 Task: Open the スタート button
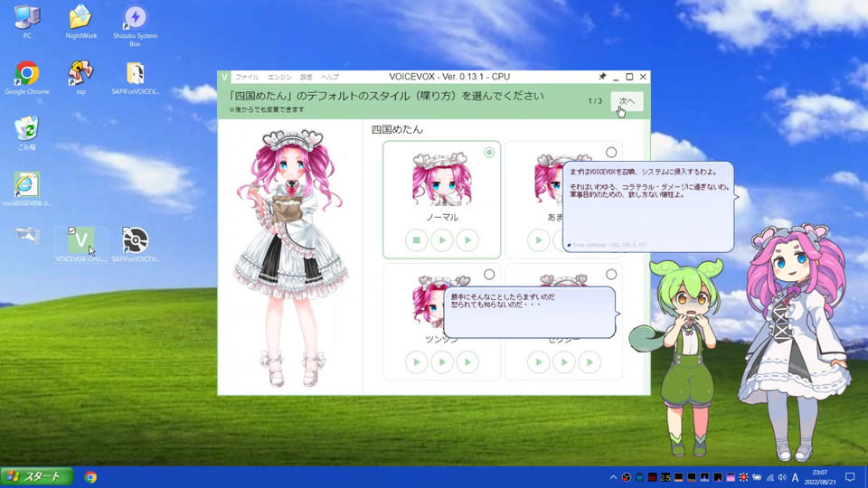[37, 476]
